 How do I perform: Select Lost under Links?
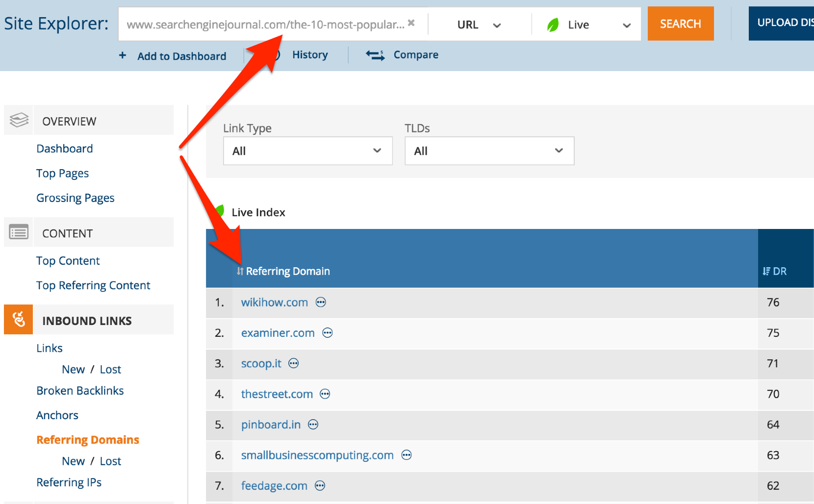(x=110, y=369)
